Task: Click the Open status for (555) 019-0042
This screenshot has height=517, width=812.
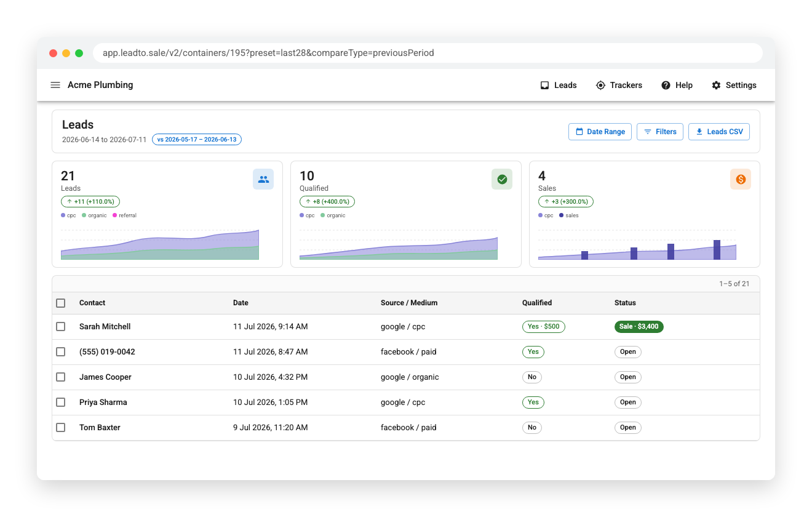Action: tap(628, 352)
